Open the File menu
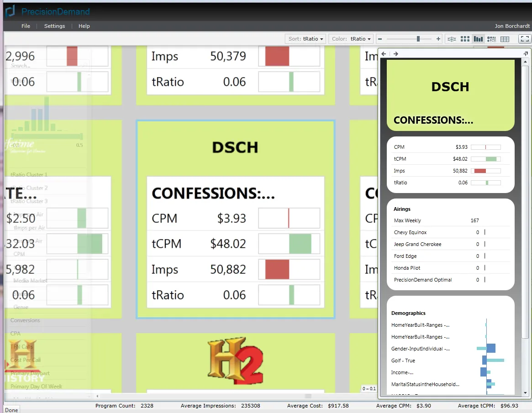 click(26, 26)
